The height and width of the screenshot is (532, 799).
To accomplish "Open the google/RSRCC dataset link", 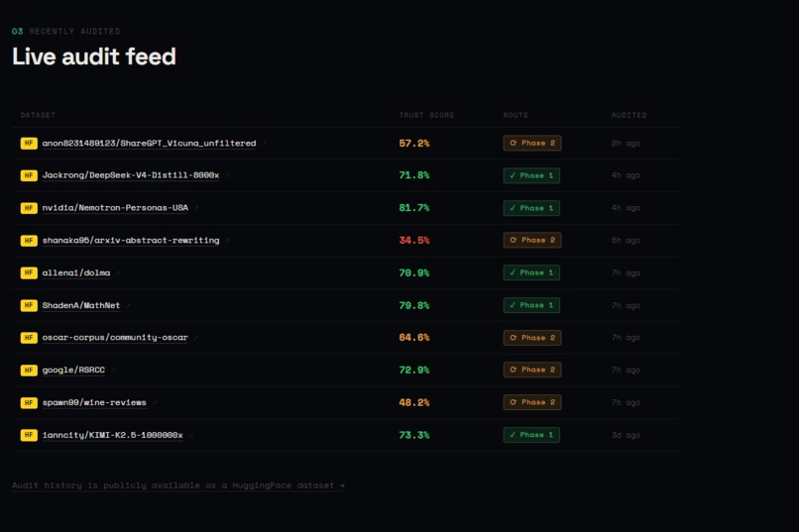I will point(73,371).
